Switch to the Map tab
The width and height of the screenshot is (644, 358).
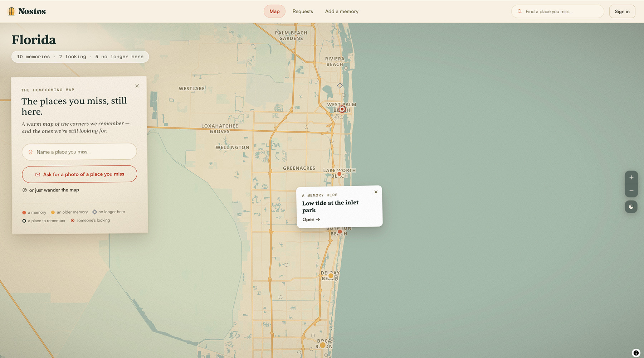point(274,11)
